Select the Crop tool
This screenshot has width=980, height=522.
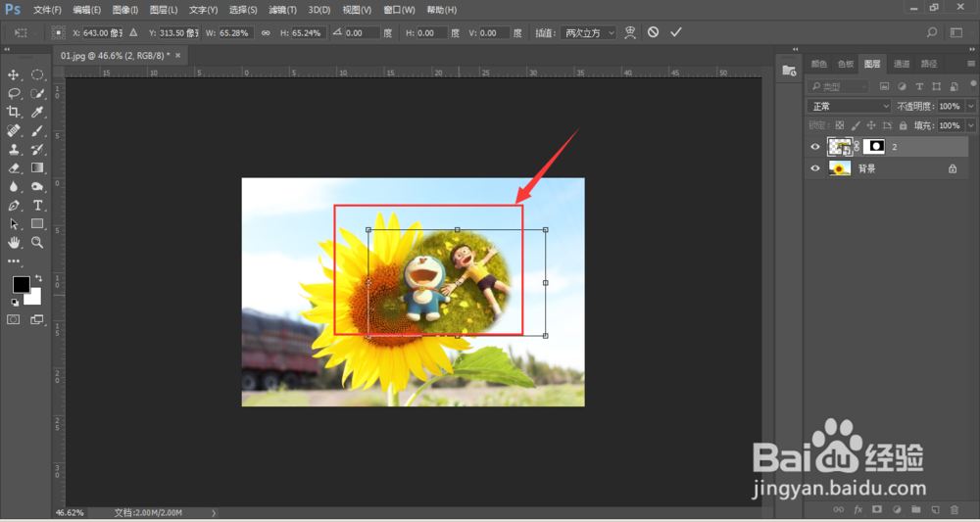13,113
